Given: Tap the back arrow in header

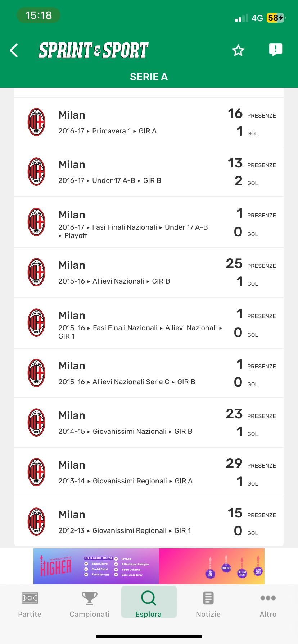Looking at the screenshot, I should [14, 50].
